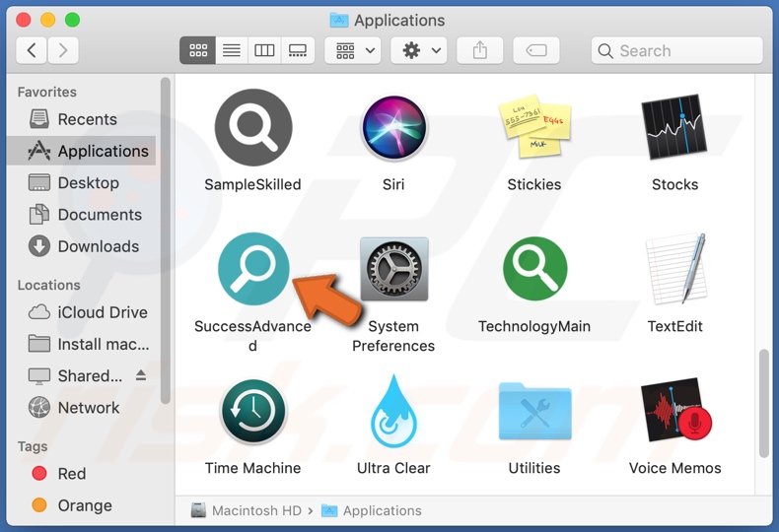
Task: Click Macintosh HD in the path bar
Action: (x=247, y=510)
